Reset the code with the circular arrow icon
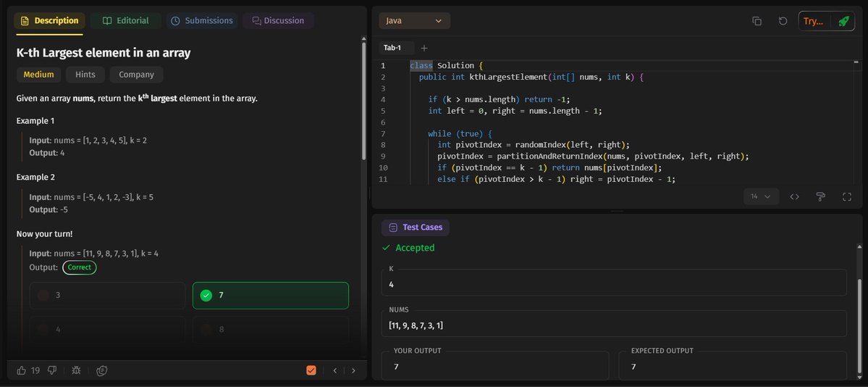The width and height of the screenshot is (868, 387). (783, 21)
